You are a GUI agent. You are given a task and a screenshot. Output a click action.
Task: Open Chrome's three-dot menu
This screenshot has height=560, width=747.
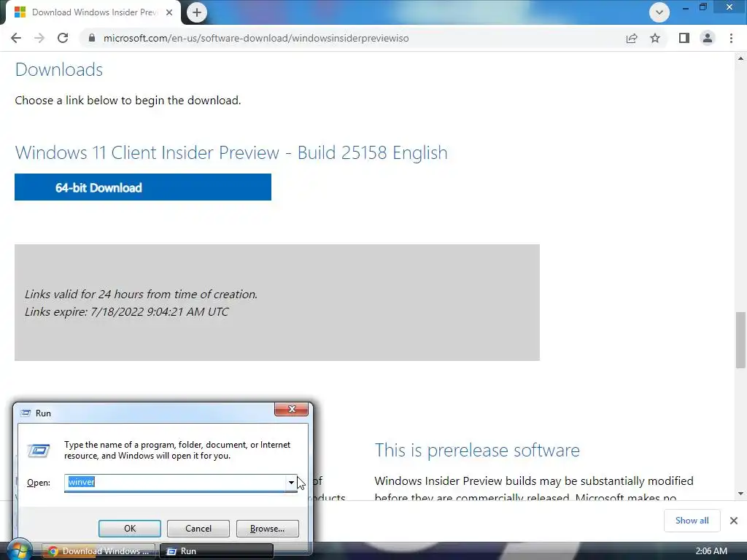(x=731, y=38)
